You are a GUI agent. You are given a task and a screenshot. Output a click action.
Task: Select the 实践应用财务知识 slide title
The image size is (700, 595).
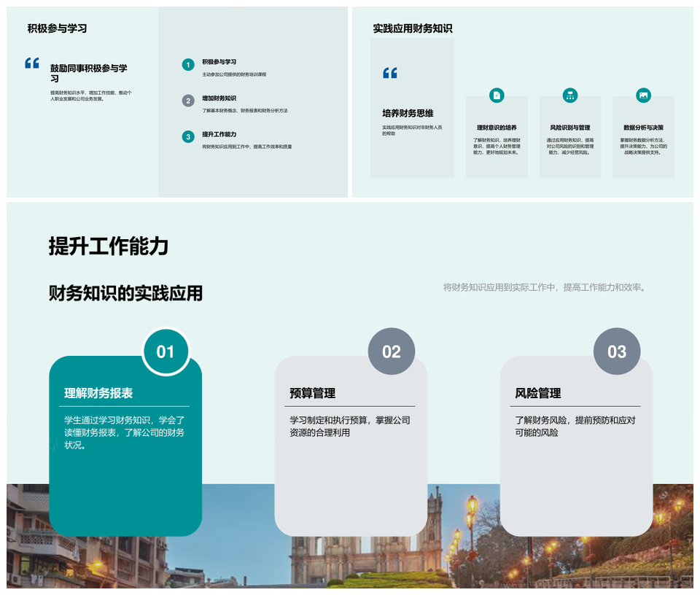coord(412,28)
